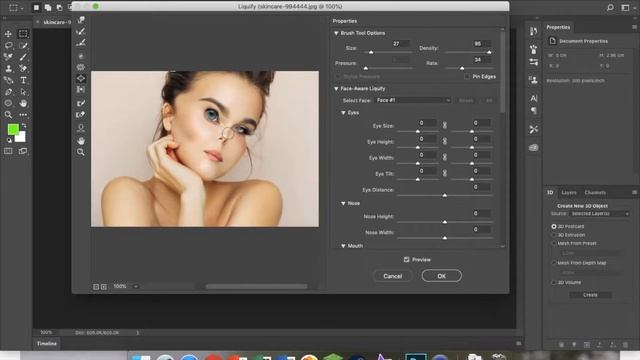Image resolution: width=640 pixels, height=360 pixels.
Task: Select the Liquify Hand tool
Action: pos(81,141)
